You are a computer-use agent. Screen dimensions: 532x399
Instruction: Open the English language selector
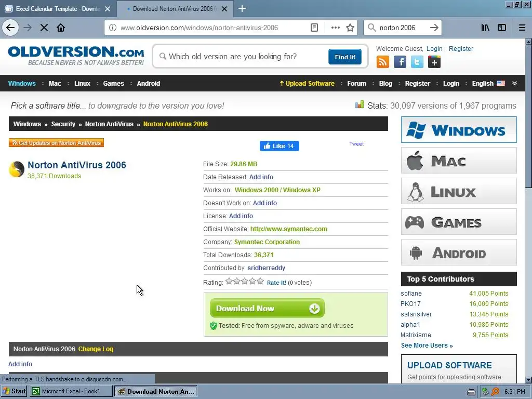[x=488, y=84]
